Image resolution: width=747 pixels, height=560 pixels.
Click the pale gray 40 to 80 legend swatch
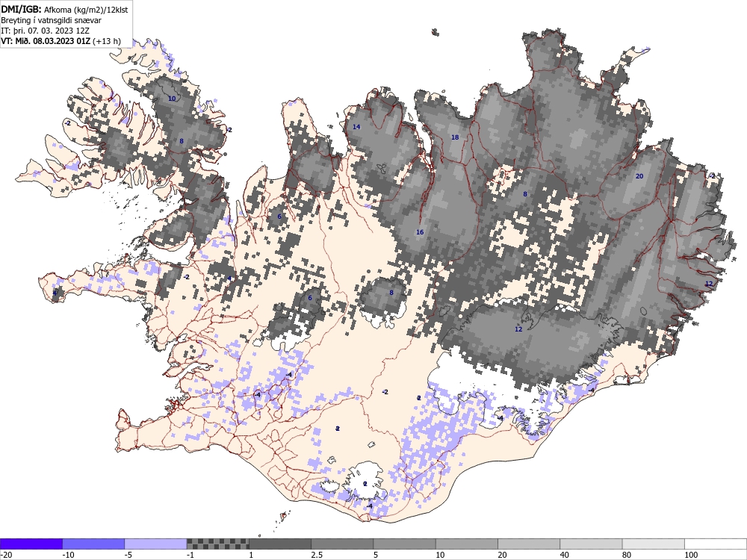pos(591,544)
